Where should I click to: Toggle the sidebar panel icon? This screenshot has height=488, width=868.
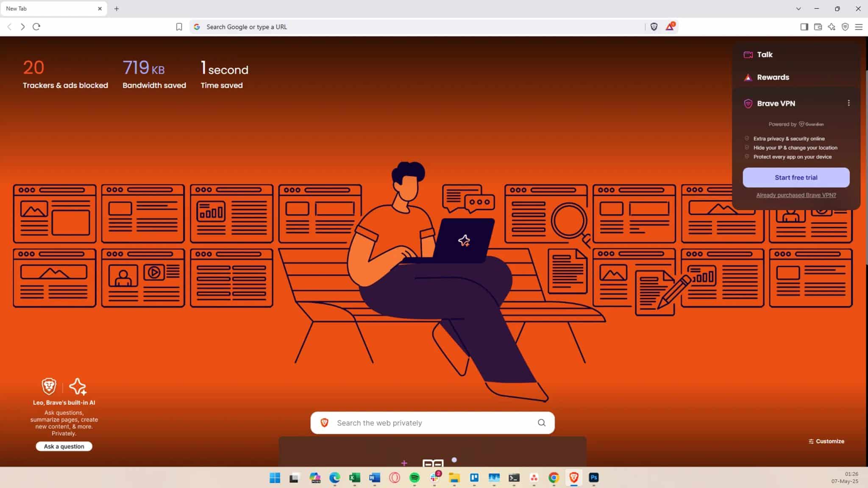click(804, 27)
